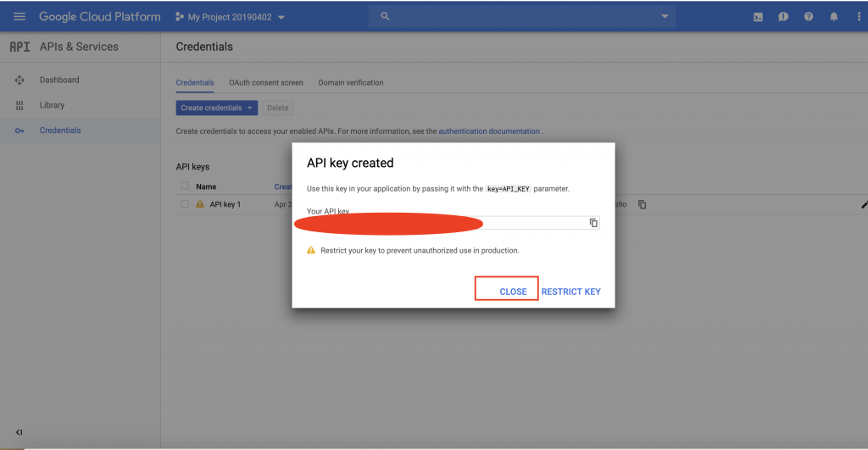Toggle the select-all checkbox in Name header
This screenshot has width=868, height=450.
point(185,186)
